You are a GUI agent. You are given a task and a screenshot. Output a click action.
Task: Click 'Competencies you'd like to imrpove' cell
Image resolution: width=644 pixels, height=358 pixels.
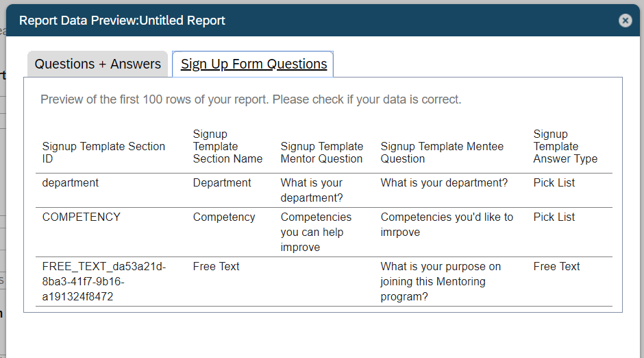pos(447,224)
